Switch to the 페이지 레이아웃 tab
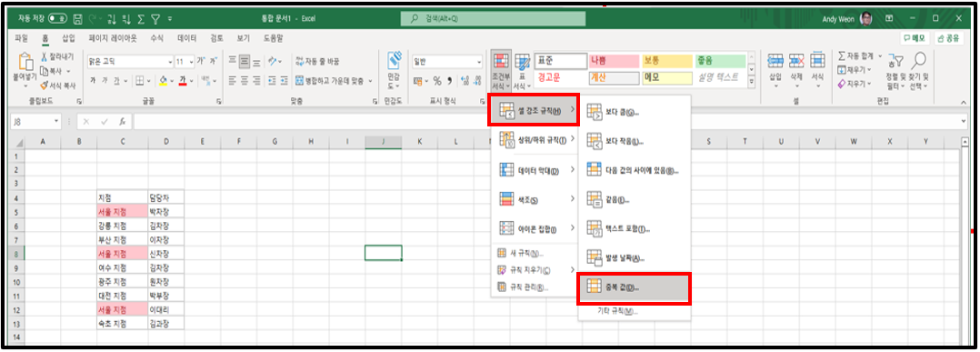 113,38
